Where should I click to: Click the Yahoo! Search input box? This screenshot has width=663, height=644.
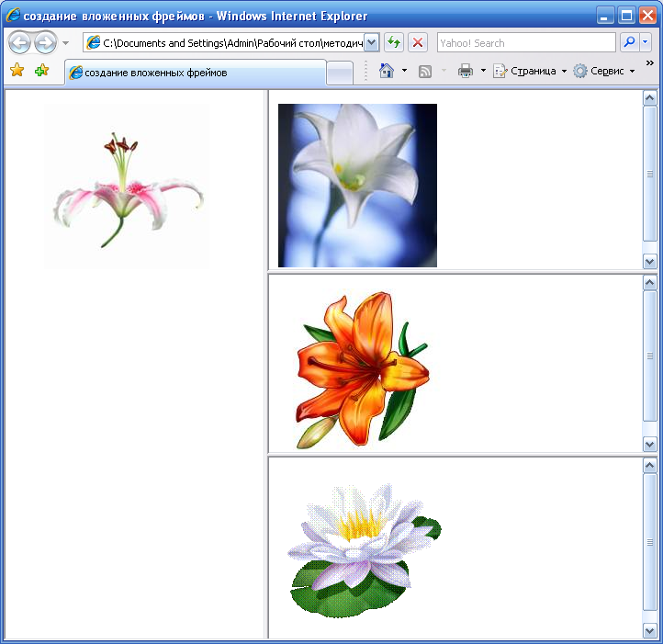click(x=526, y=43)
